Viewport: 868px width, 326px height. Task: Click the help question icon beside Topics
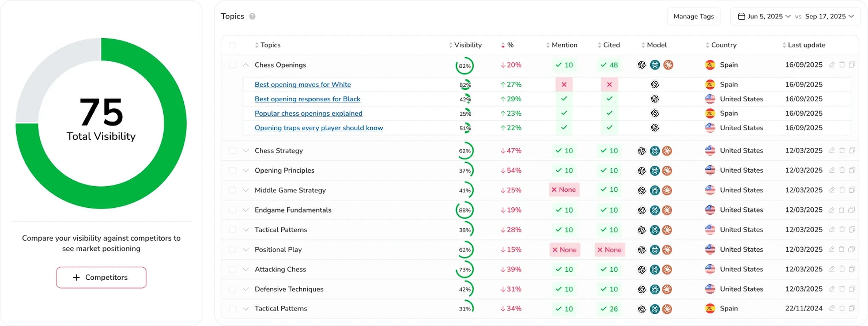click(252, 16)
